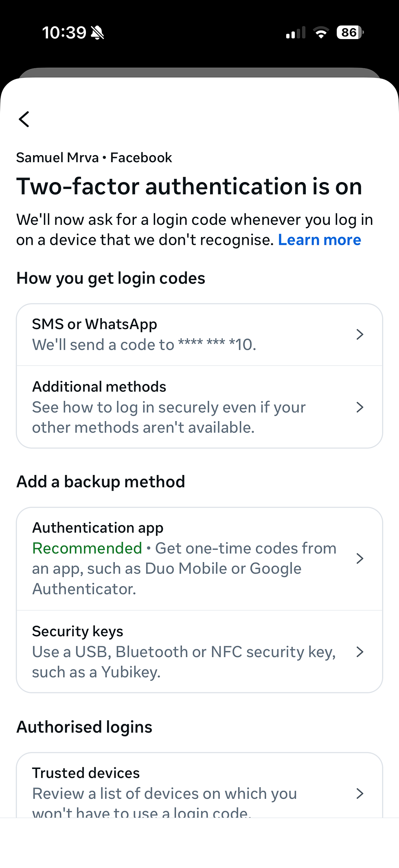Set up the recommended Authentication app
The image size is (399, 868).
(x=183, y=558)
